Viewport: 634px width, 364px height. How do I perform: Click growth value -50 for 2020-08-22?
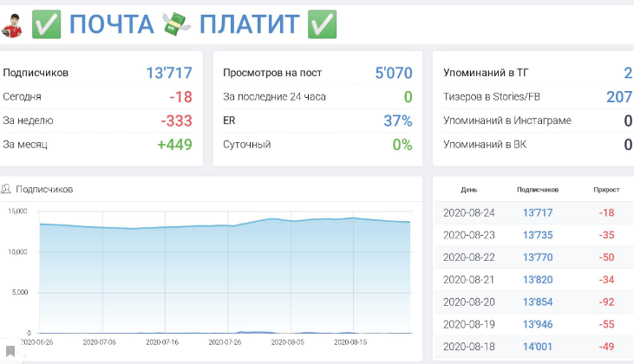(x=606, y=257)
